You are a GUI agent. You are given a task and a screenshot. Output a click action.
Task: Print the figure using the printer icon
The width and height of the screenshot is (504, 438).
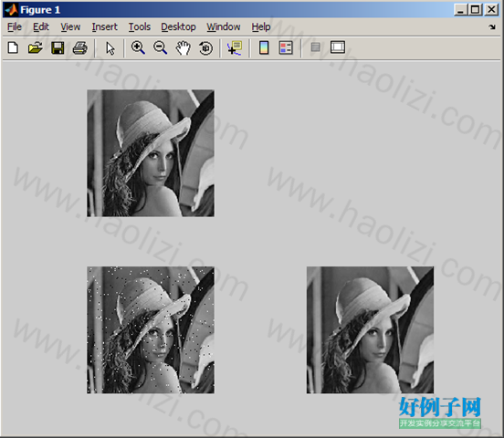click(79, 48)
